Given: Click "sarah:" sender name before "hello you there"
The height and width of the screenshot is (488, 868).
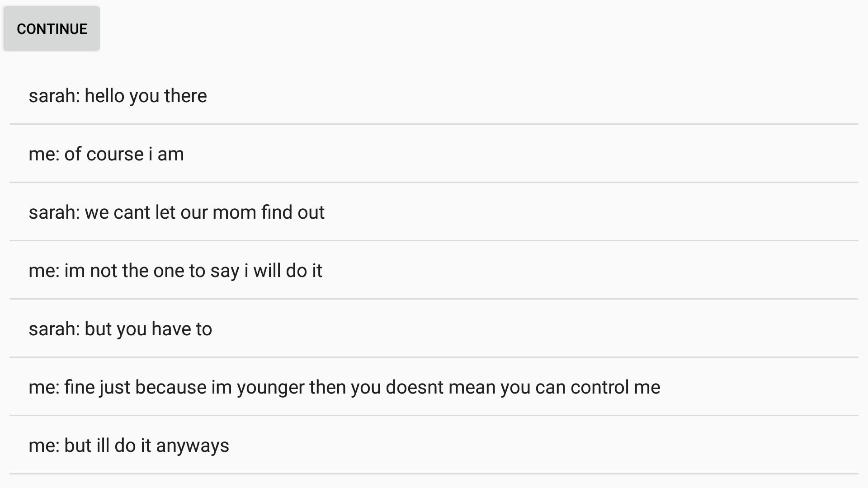Looking at the screenshot, I should 54,96.
